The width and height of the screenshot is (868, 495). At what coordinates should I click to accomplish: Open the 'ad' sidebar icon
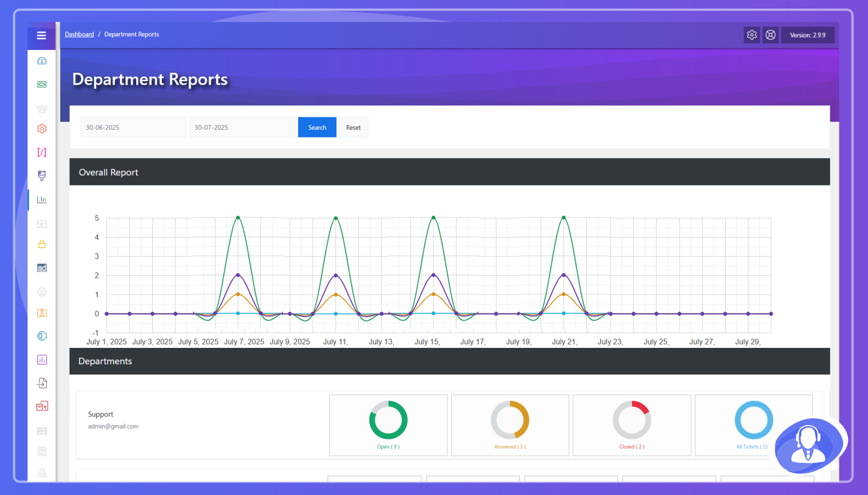[x=42, y=268]
